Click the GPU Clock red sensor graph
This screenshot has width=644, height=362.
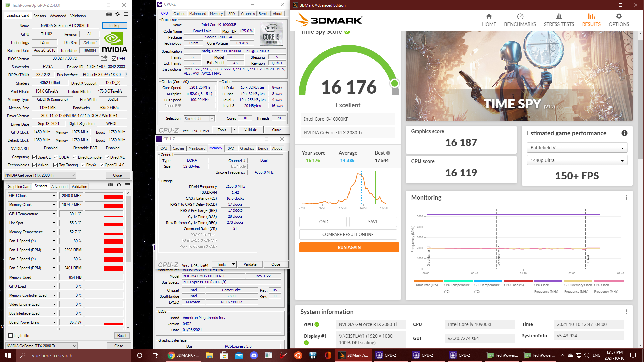[x=104, y=196]
